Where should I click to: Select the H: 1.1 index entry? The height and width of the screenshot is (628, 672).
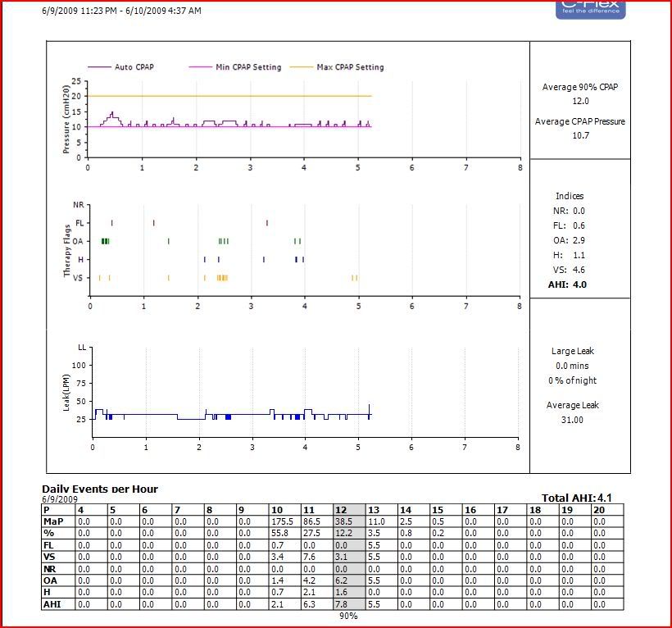[x=569, y=255]
